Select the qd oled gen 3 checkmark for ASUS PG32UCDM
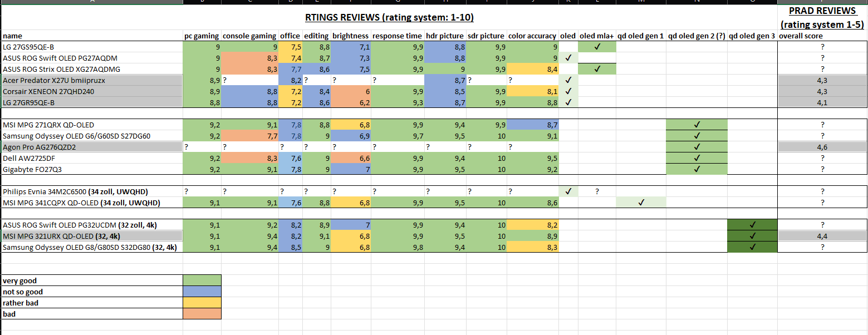The image size is (868, 335). pos(752,225)
